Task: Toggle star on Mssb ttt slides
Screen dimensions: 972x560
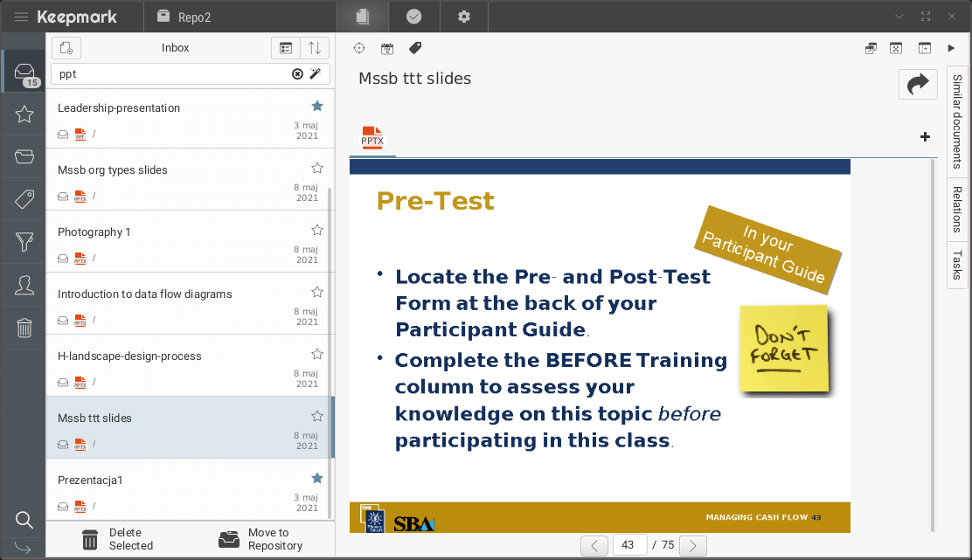Action: click(317, 416)
